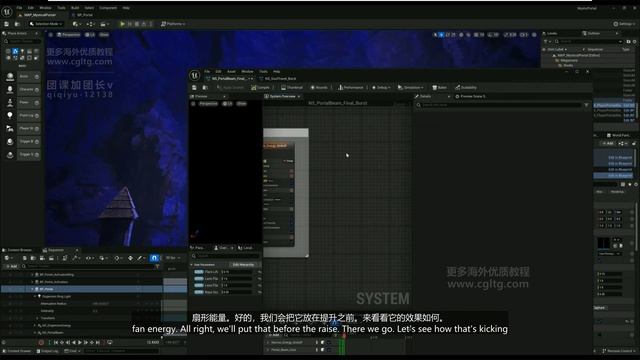Click the Sequencer record button

[x=41, y=342]
